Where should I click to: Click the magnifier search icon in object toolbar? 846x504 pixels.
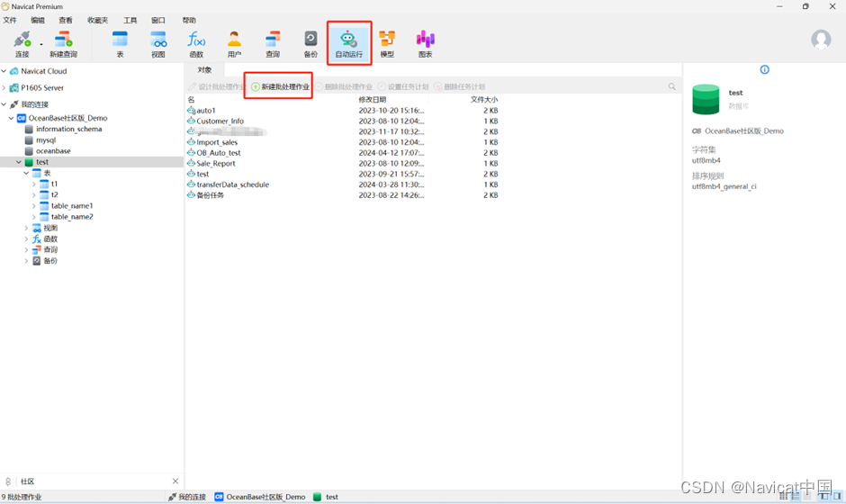pos(671,86)
